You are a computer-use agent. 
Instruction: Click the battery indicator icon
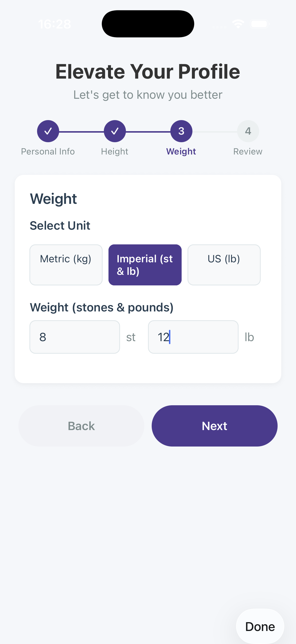259,23
